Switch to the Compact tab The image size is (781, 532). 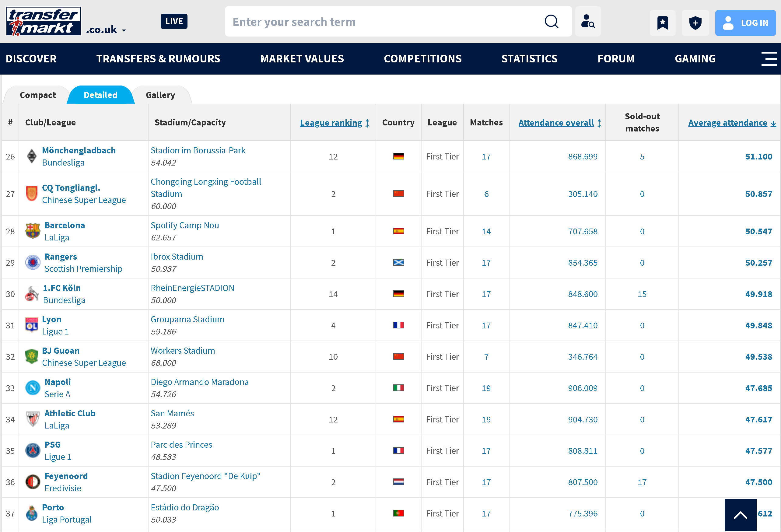point(38,95)
